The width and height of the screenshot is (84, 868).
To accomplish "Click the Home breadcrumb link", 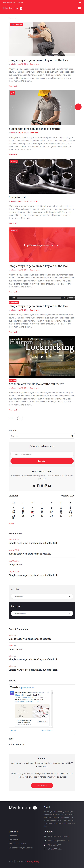I will coord(11,18).
